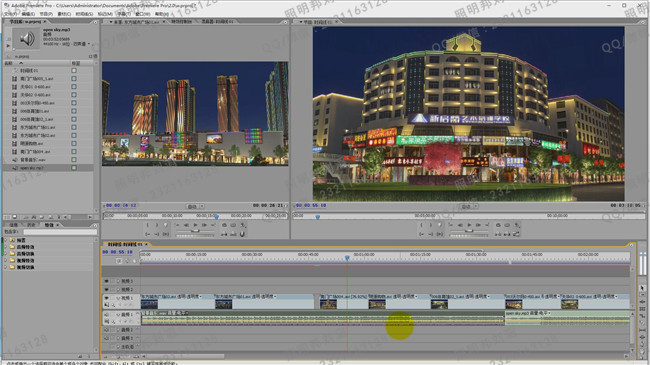This screenshot has height=365, width=650.
Task: Expand the 视频切换 transitions folder
Action: click(6, 267)
